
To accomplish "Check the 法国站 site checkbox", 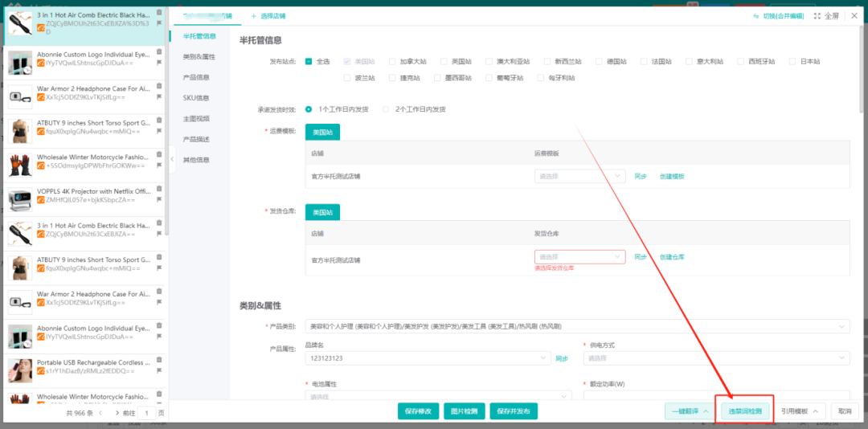I will pyautogui.click(x=645, y=61).
